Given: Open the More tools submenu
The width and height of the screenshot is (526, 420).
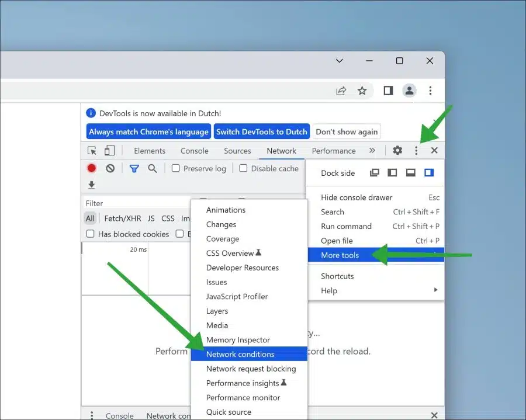Looking at the screenshot, I should (x=376, y=255).
